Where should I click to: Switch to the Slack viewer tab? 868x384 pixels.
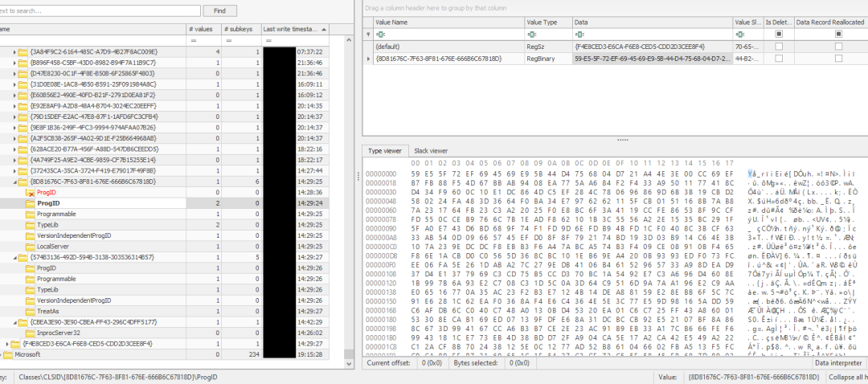click(431, 150)
